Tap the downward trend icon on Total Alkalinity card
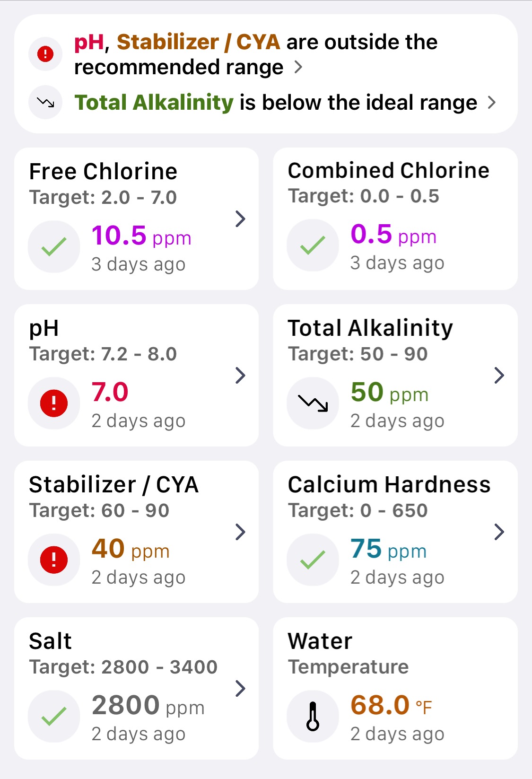The width and height of the screenshot is (532, 779). tap(313, 403)
